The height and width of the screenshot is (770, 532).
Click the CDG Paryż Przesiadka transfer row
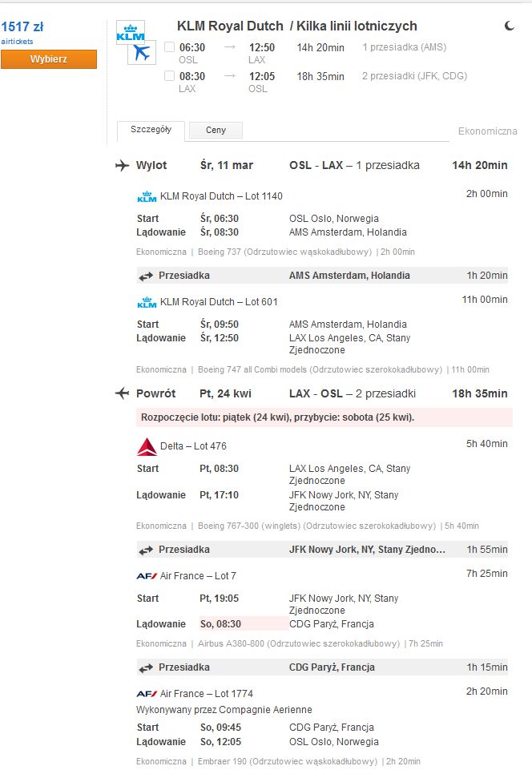(x=322, y=667)
